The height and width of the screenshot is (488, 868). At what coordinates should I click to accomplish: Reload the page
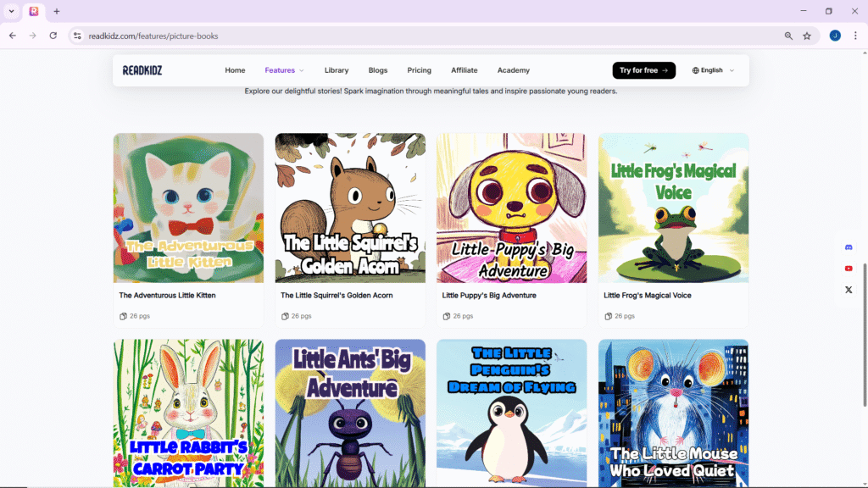[x=53, y=36]
